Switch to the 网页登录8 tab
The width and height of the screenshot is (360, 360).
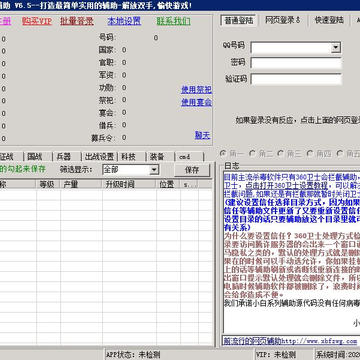coord(283,20)
